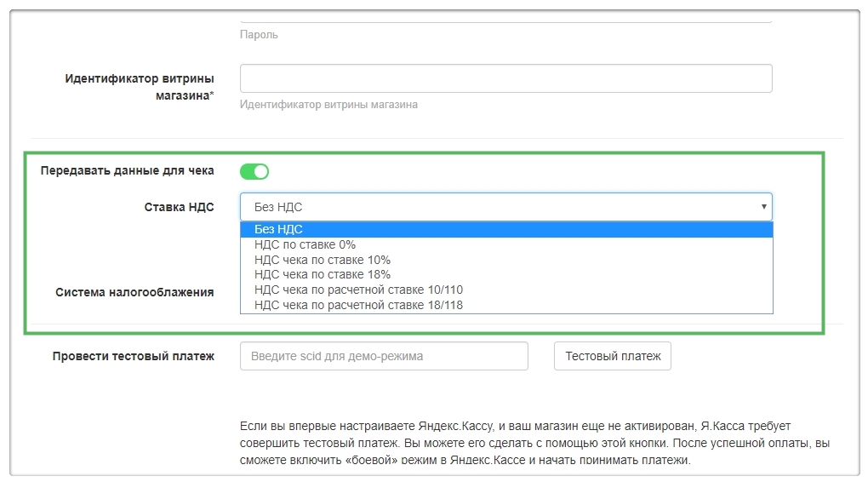The height and width of the screenshot is (482, 868).
Task: Click the 'Система налогообложения' label
Action: coord(134,292)
